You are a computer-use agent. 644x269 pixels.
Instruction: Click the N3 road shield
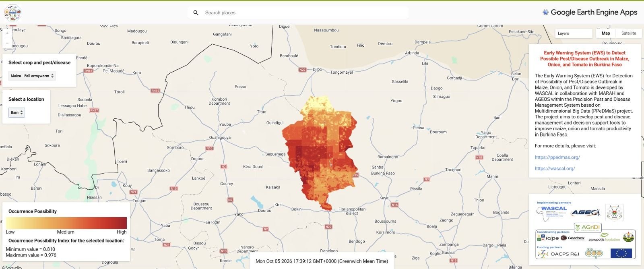(x=427, y=179)
